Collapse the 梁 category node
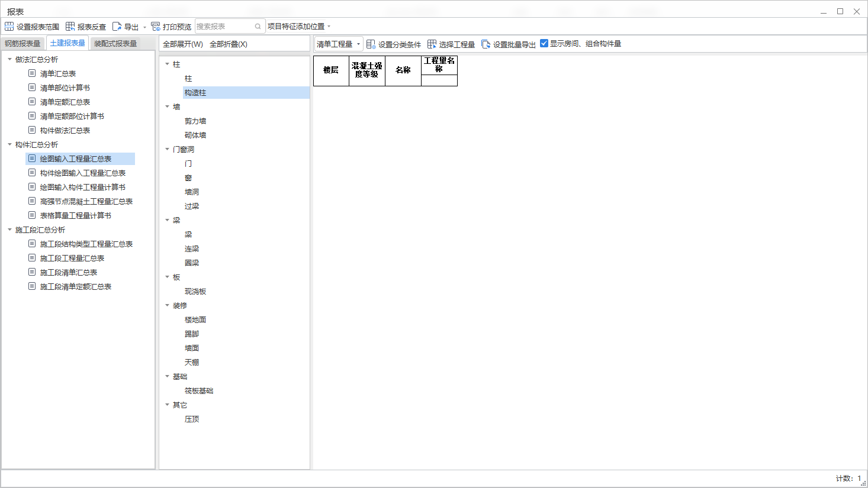The width and height of the screenshot is (868, 488). pos(167,220)
